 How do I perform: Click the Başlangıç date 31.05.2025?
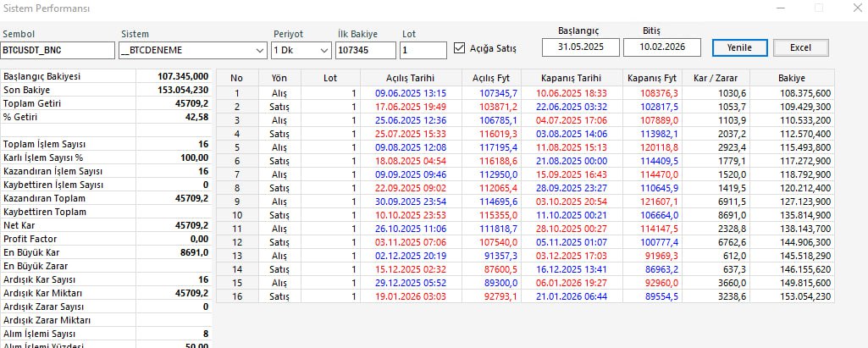click(581, 47)
